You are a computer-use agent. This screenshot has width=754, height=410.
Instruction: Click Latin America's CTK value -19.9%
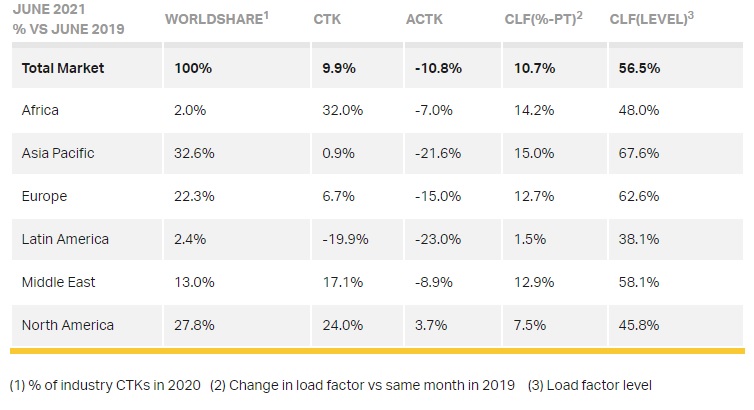point(334,239)
